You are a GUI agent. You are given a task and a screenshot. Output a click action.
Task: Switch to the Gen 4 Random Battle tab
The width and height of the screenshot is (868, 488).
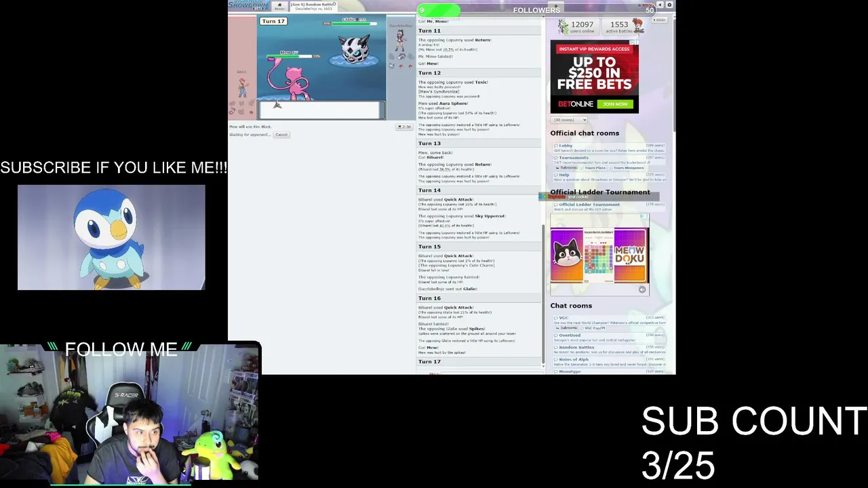point(313,7)
